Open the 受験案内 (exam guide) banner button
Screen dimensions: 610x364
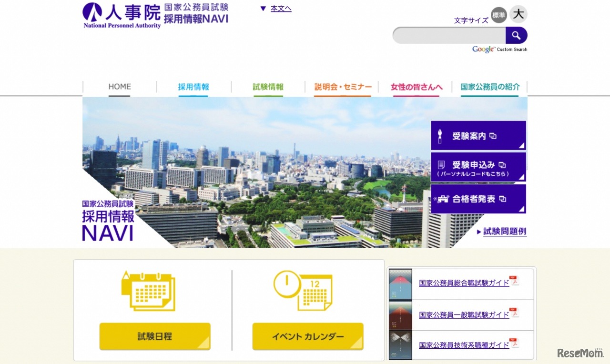coord(477,135)
